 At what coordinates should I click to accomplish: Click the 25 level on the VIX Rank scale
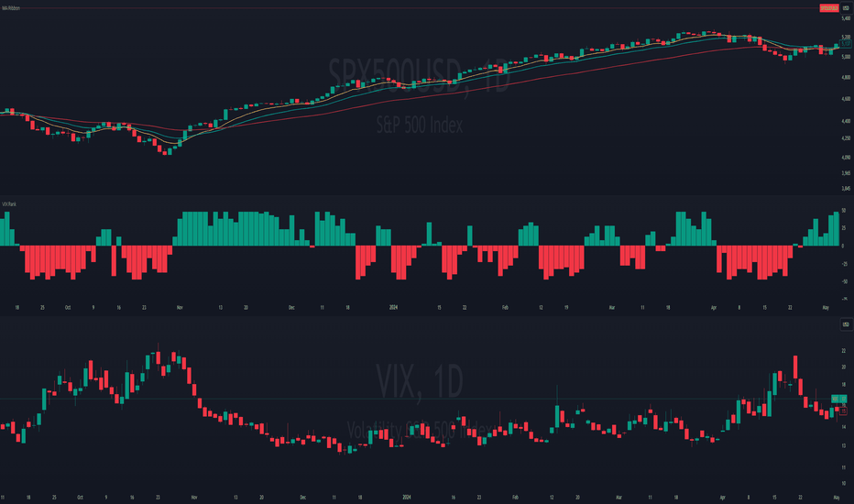pyautogui.click(x=844, y=228)
